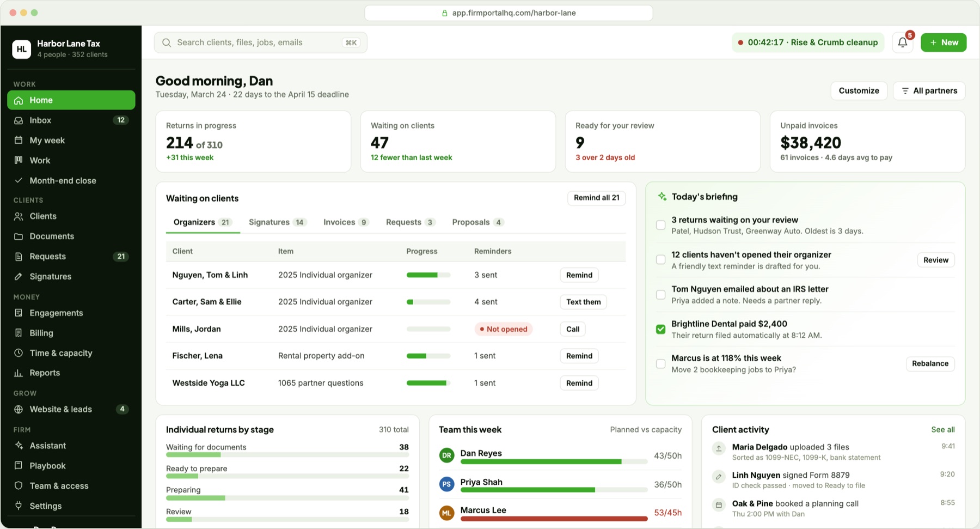This screenshot has height=529, width=980.
Task: Click Westside Yoga LLC progress bar
Action: coord(428,383)
